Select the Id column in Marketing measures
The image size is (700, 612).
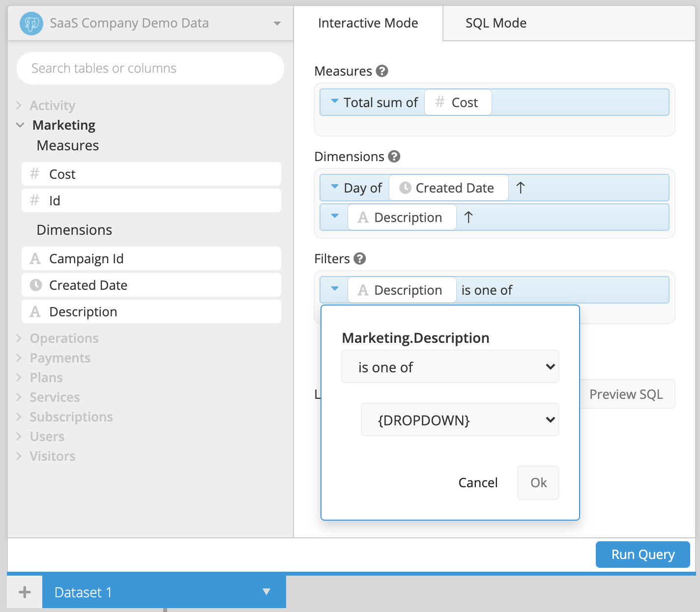(151, 200)
